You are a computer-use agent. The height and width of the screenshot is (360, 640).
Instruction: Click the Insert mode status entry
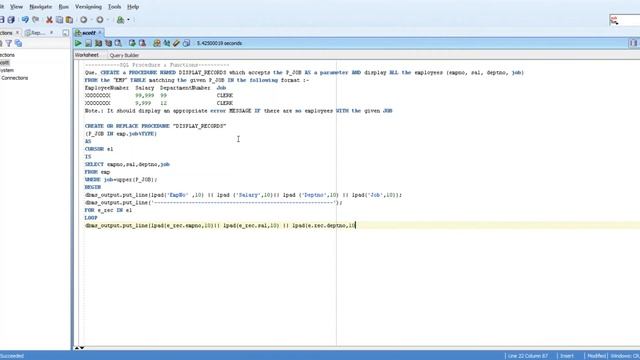(567, 356)
